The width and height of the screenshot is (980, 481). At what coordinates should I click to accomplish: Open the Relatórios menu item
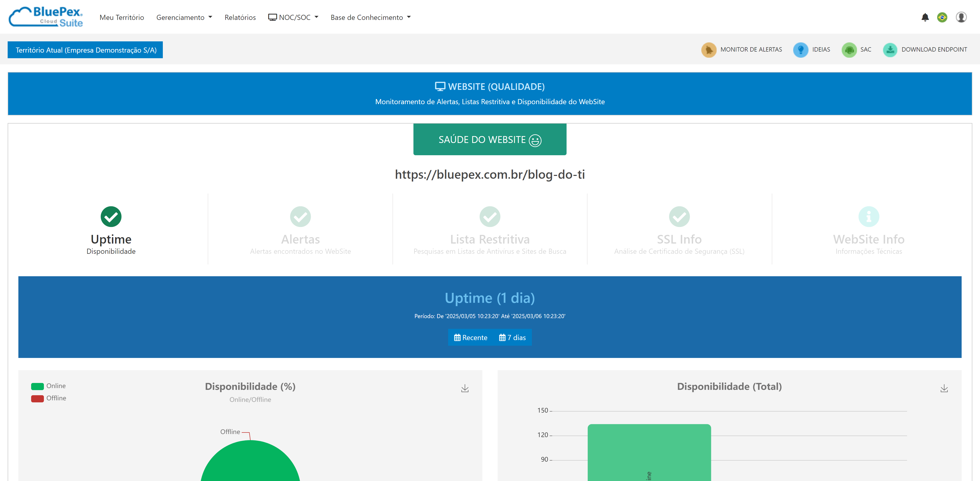coord(240,18)
